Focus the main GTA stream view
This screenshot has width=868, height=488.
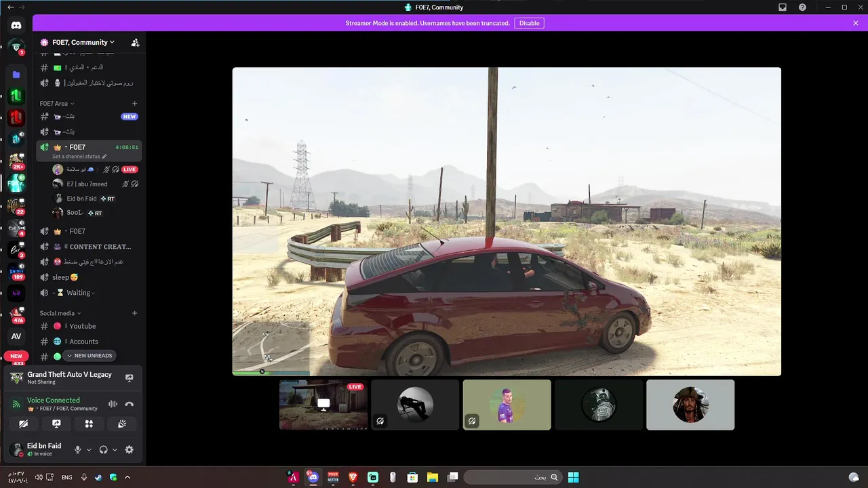507,222
